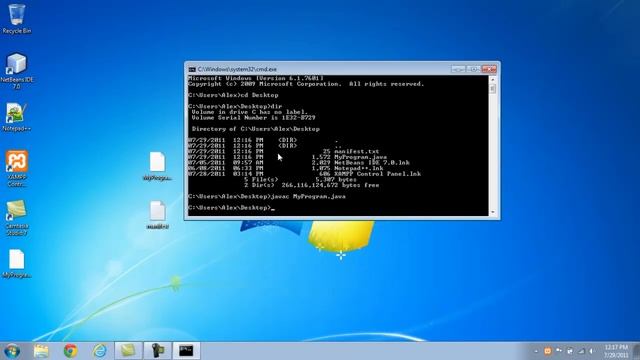Screen dimensions: 640x360
Task: Open the volume speaker tray icon
Action: (591, 351)
